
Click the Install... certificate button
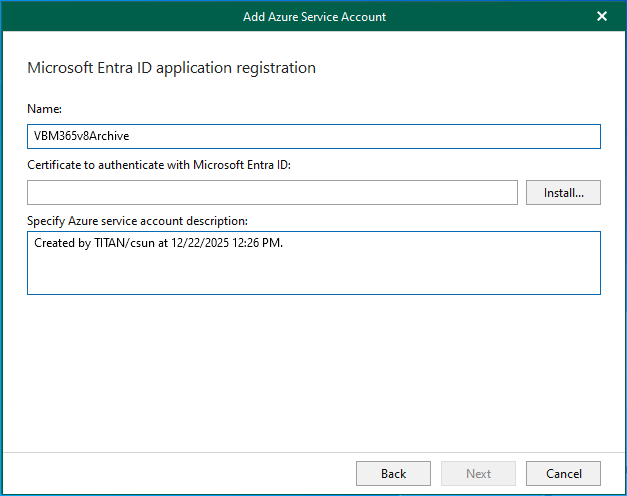coord(563,192)
